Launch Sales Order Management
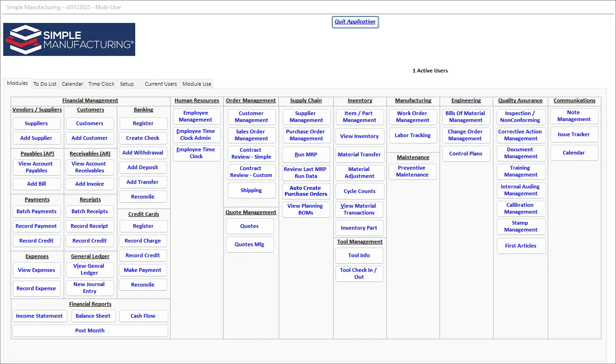This screenshot has width=616, height=364. coord(251,135)
